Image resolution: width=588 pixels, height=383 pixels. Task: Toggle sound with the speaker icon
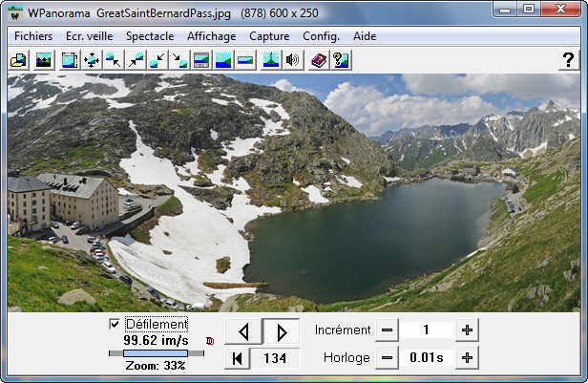click(x=292, y=60)
